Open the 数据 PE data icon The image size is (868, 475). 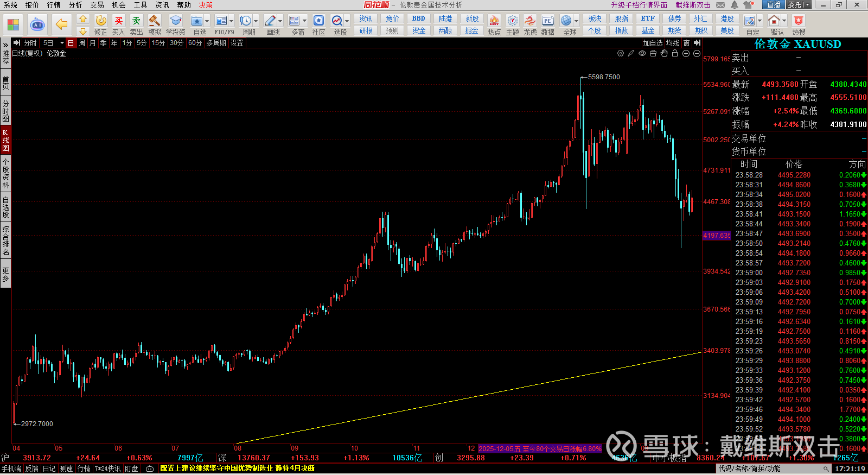548,21
